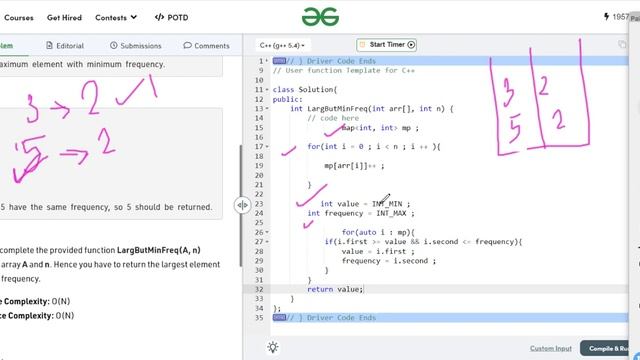Click the copy code icon at editor top right
640x360 pixels.
tap(622, 44)
